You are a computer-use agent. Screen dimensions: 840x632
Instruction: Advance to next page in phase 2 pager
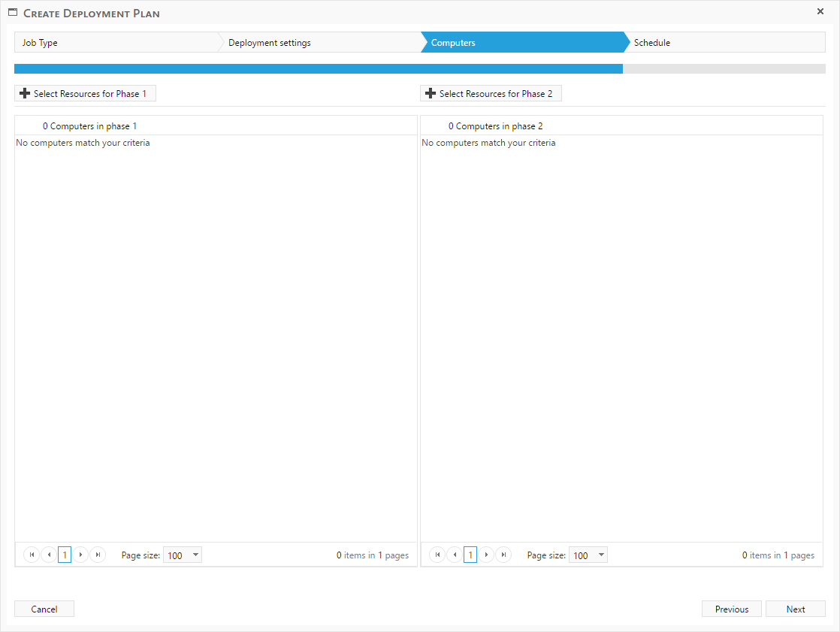click(487, 555)
